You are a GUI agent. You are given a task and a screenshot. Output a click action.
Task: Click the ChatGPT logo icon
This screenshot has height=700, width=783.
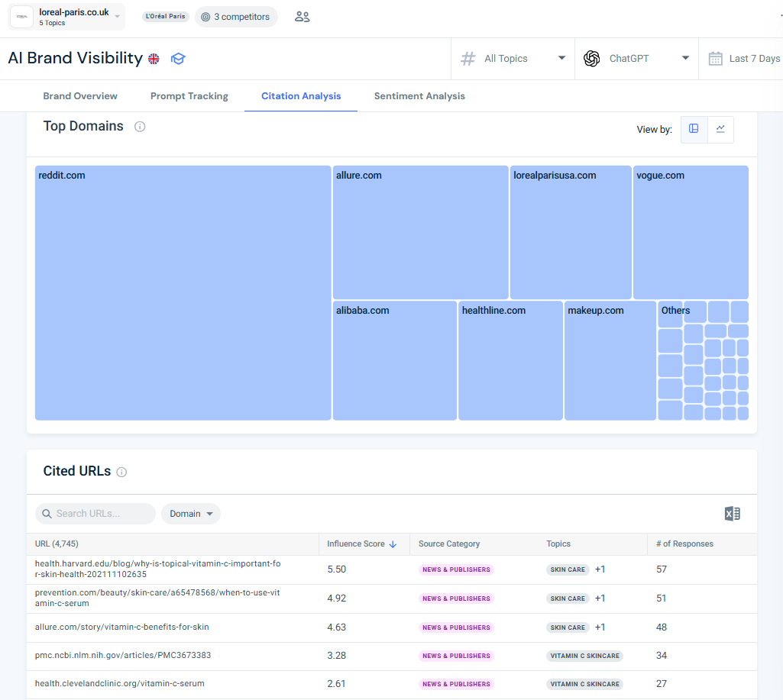[592, 58]
